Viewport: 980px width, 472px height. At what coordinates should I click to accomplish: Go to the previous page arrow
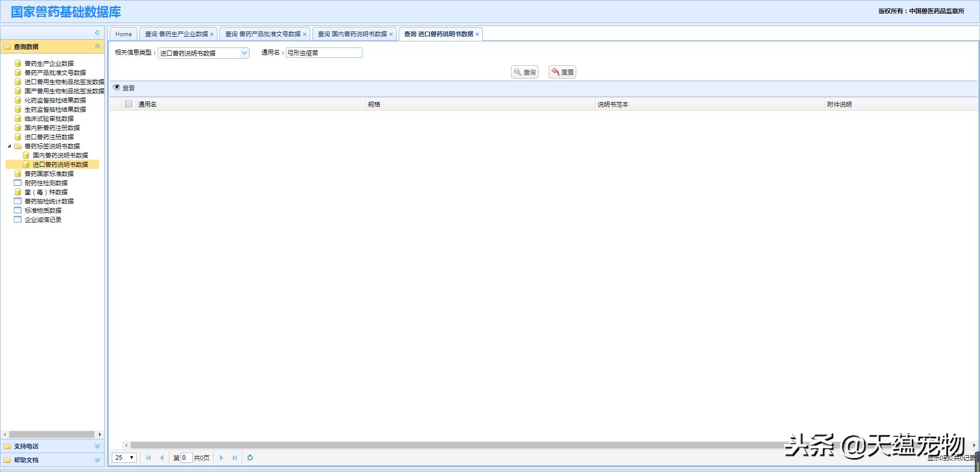[x=162, y=458]
